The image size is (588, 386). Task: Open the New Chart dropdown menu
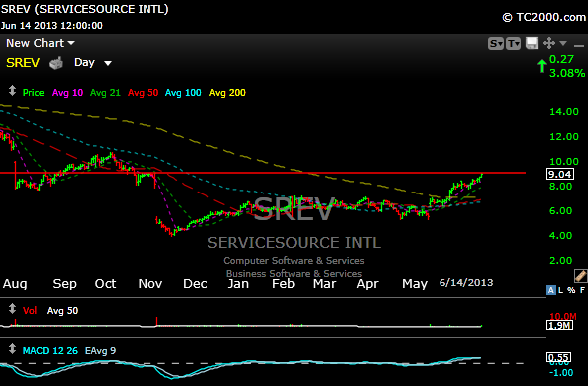[40, 43]
